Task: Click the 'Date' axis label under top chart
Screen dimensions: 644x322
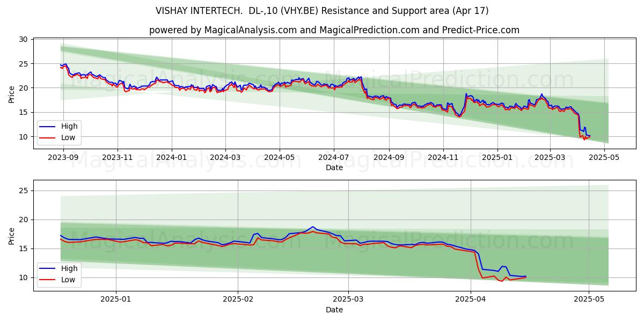Action: pyautogui.click(x=334, y=168)
